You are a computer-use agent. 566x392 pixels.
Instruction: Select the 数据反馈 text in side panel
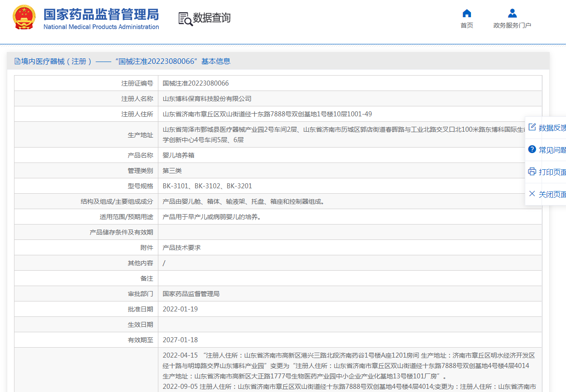(552, 128)
